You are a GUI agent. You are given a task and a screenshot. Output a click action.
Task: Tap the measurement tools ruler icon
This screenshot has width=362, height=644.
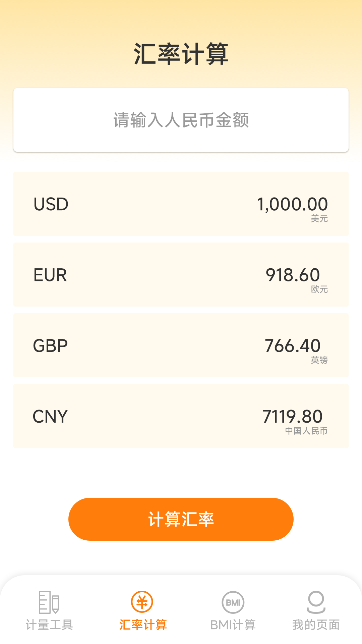click(x=49, y=602)
